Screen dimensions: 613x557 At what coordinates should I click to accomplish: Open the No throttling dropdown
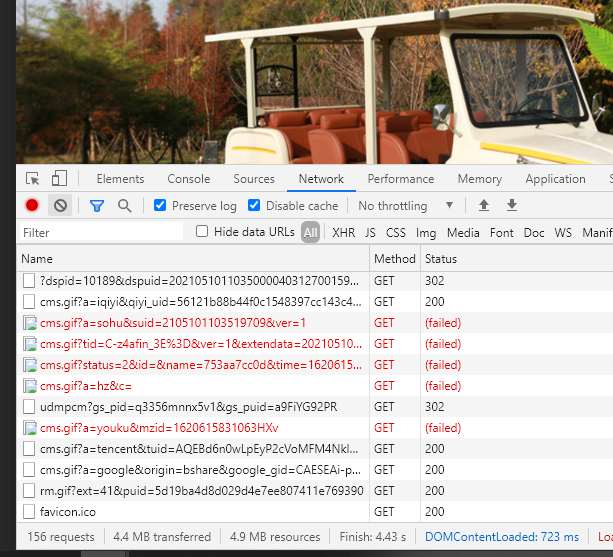coord(406,206)
